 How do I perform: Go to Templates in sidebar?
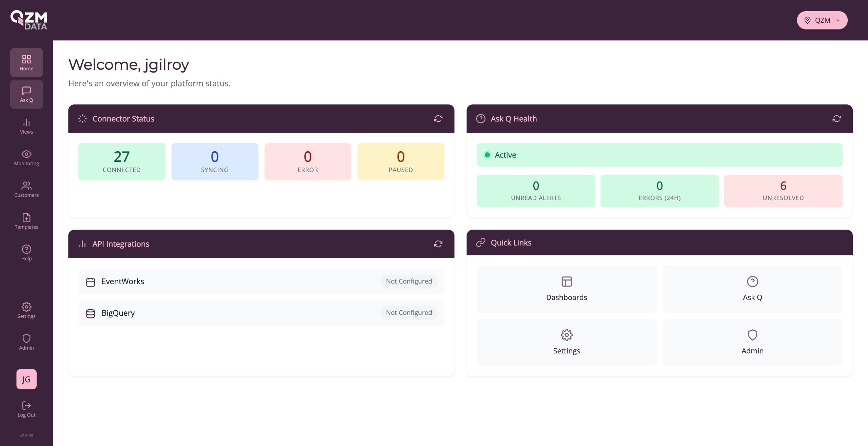[26, 221]
